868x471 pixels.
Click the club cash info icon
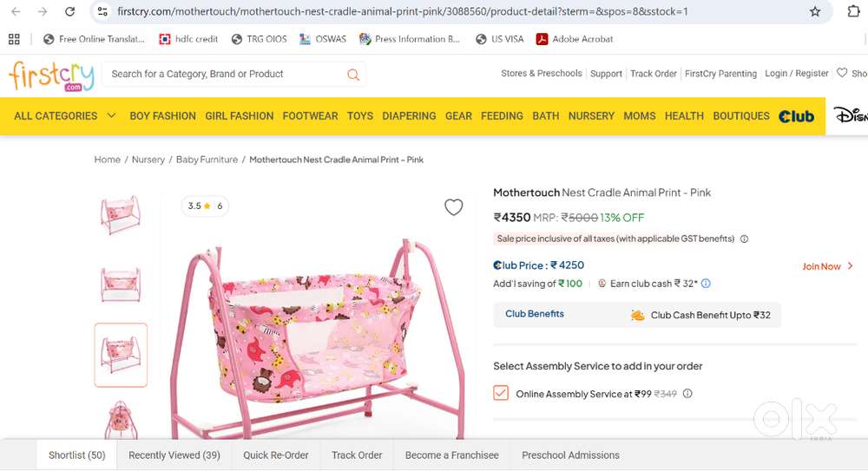coord(706,284)
